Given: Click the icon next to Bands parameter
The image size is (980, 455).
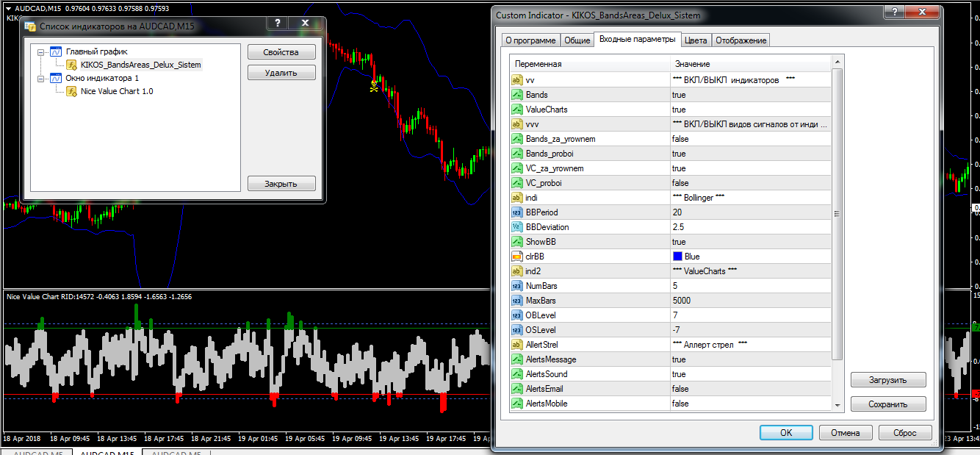Looking at the screenshot, I should point(516,95).
